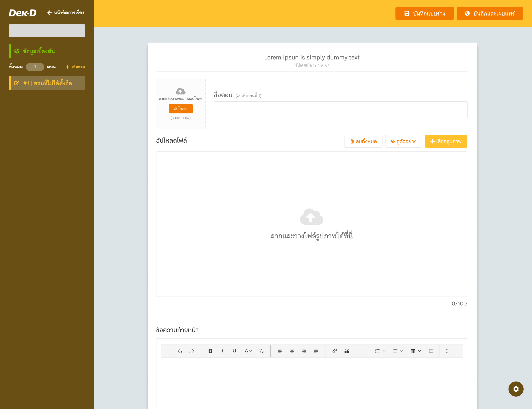Click the orange อัปโหลด cover button
This screenshot has height=409, width=532.
pyautogui.click(x=180, y=109)
